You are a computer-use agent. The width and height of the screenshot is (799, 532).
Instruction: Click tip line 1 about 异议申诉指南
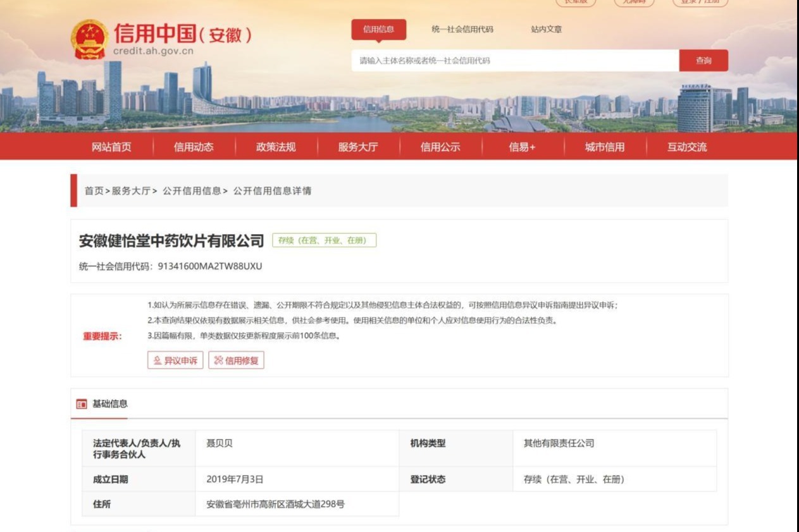(x=383, y=306)
